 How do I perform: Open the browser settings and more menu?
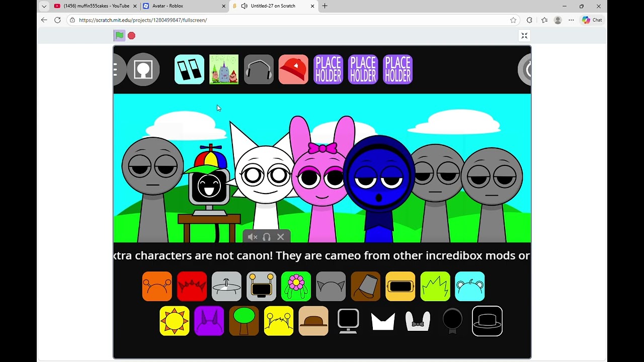(x=571, y=20)
